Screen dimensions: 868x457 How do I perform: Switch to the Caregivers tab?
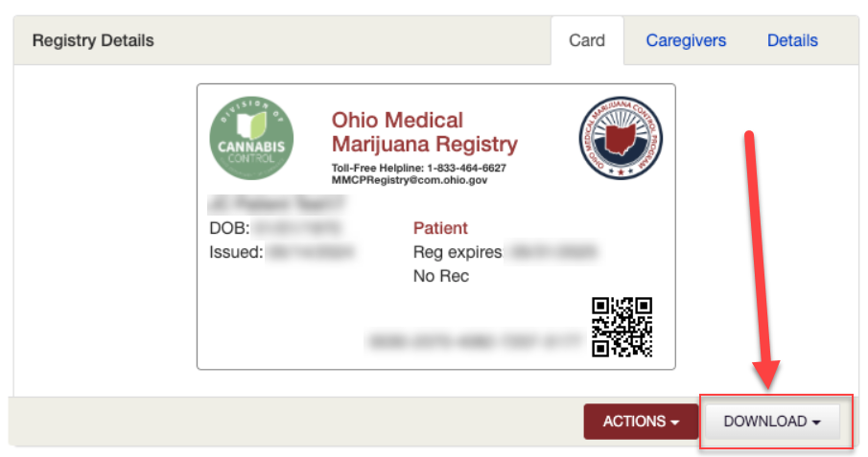tap(686, 40)
